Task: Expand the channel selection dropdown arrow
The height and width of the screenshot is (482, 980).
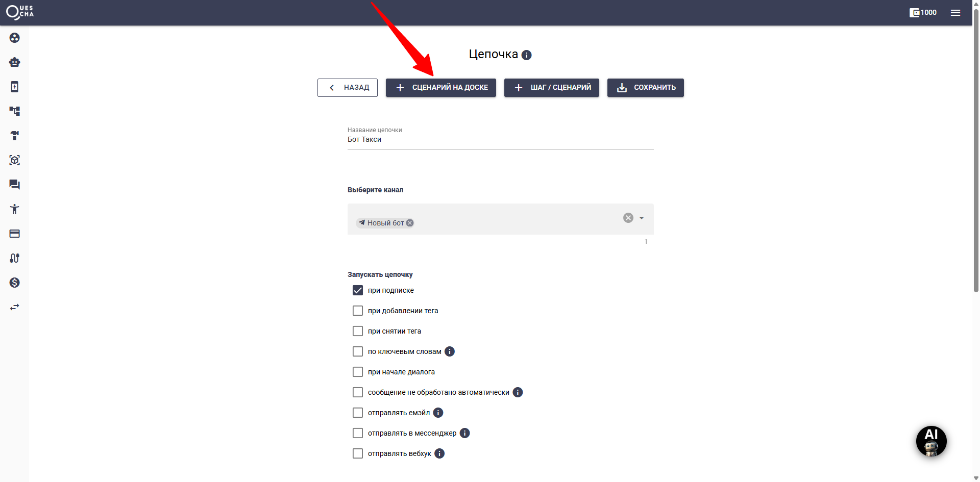Action: tap(642, 218)
